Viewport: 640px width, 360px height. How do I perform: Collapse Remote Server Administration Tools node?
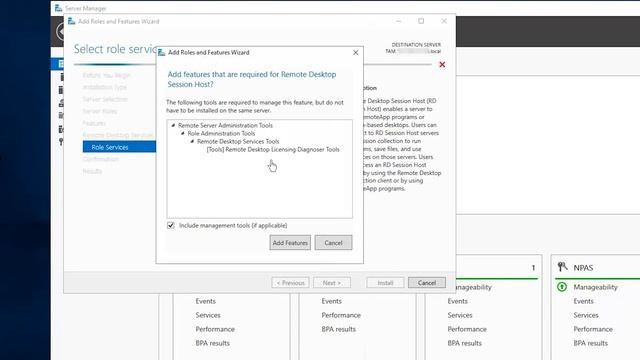coord(173,125)
